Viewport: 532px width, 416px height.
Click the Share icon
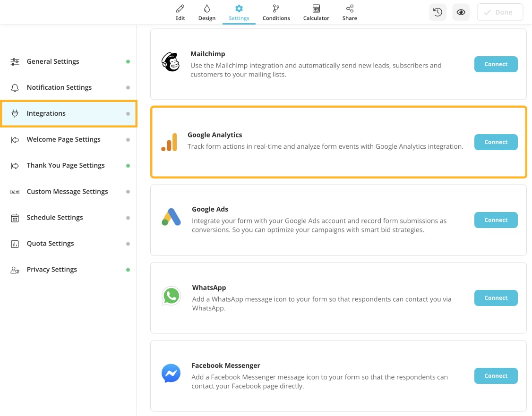(350, 8)
